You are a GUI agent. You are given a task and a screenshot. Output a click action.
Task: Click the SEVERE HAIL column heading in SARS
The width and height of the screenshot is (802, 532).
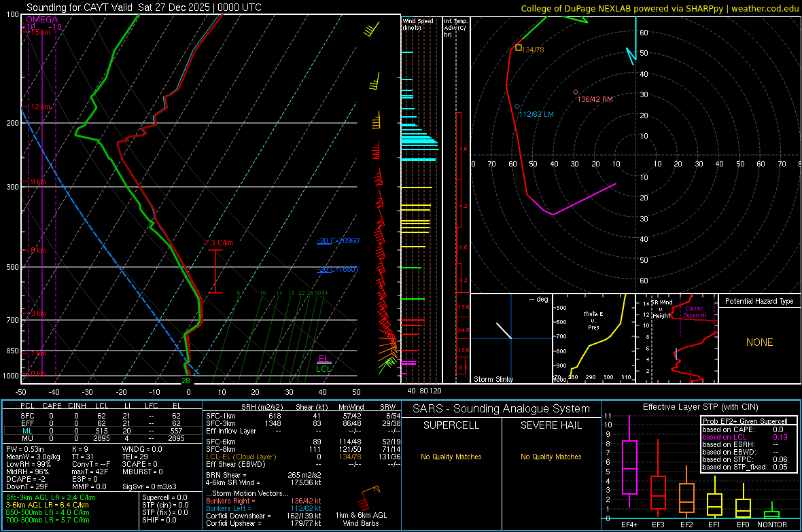(551, 425)
